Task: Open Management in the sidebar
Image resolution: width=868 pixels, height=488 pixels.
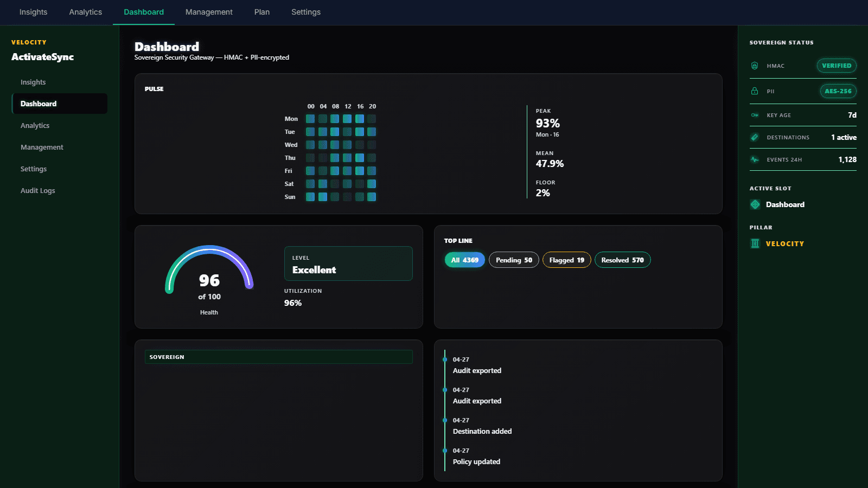Action: 60,147
